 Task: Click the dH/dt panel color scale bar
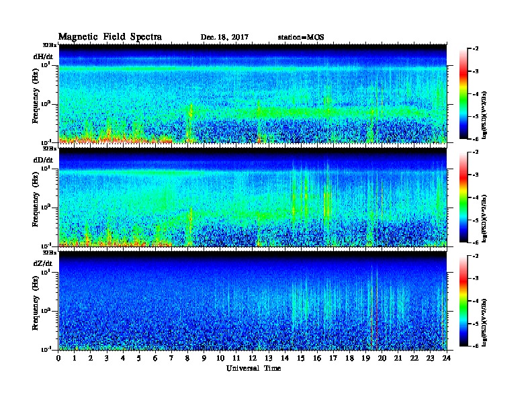click(x=463, y=94)
